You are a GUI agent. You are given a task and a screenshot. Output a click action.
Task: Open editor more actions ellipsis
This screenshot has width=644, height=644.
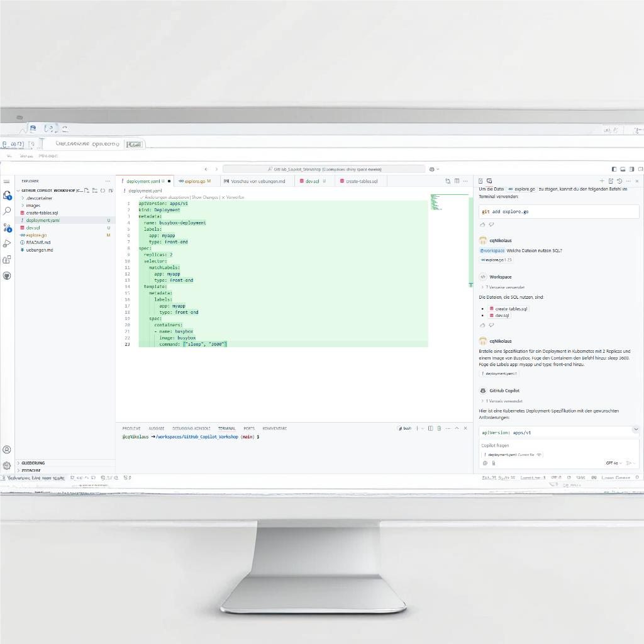click(x=465, y=181)
